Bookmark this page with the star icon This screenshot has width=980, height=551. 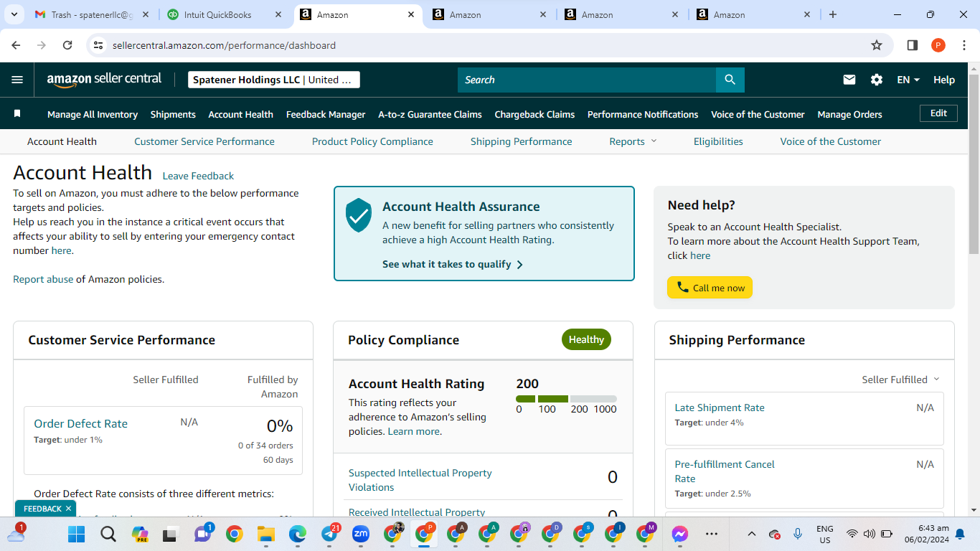coord(877,45)
